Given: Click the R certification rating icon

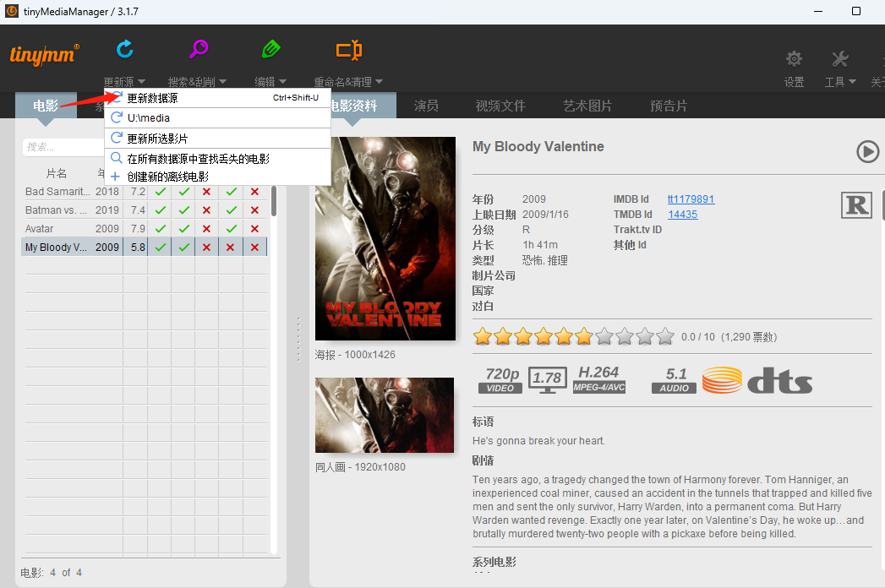Looking at the screenshot, I should click(x=856, y=204).
